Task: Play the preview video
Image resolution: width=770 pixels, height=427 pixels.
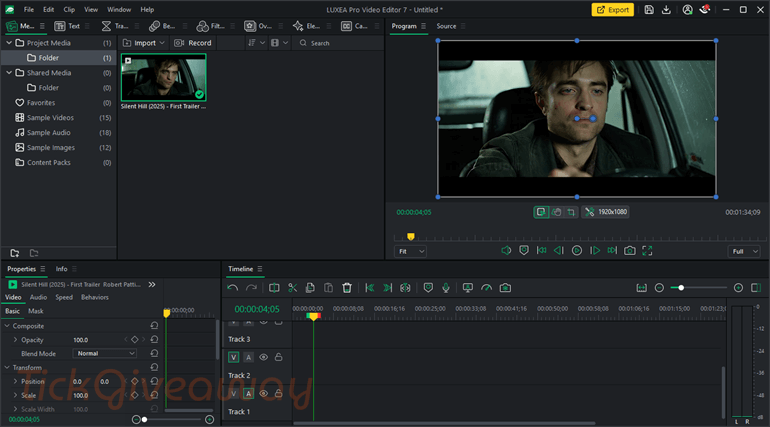Action: pos(577,251)
